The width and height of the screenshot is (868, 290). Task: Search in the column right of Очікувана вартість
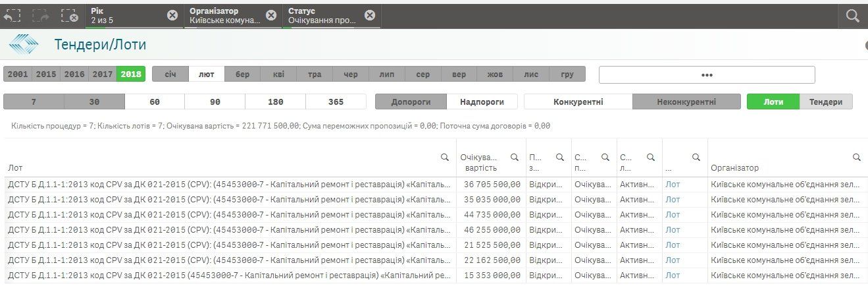tap(560, 157)
